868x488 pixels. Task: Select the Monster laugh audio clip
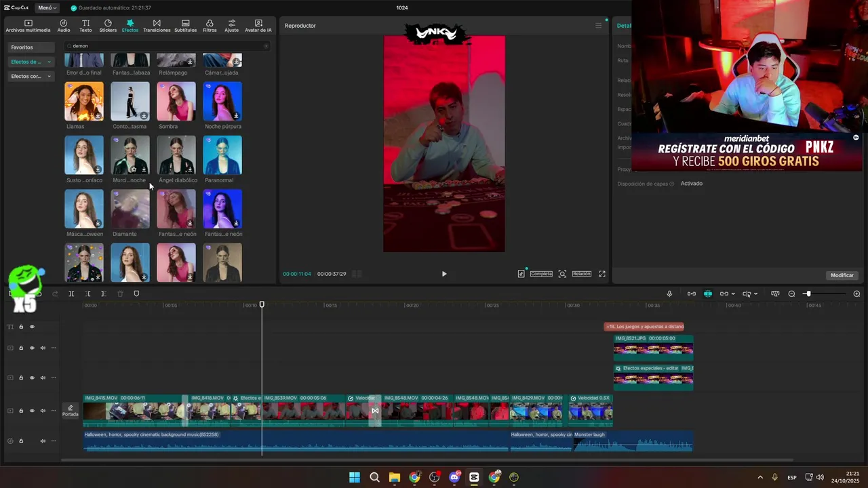click(x=633, y=441)
